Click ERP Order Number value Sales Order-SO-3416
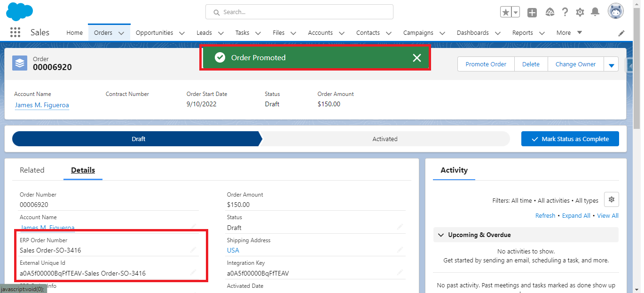The image size is (644, 293). (50, 250)
